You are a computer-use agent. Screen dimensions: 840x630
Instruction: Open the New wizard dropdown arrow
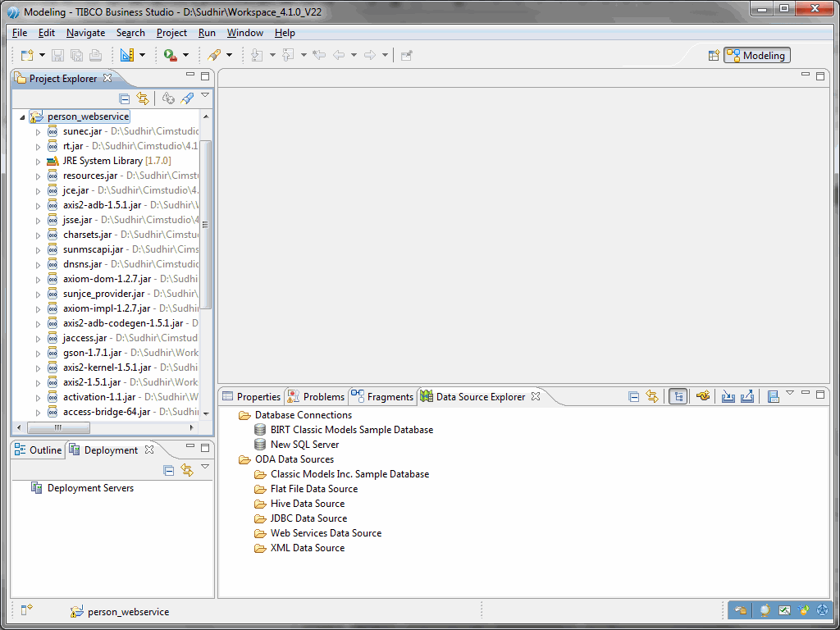(x=42, y=55)
